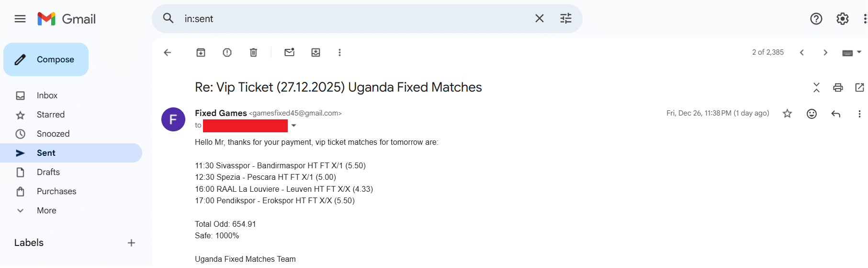Show search filter options
Viewport: 868px width, 268px height.
(x=565, y=19)
